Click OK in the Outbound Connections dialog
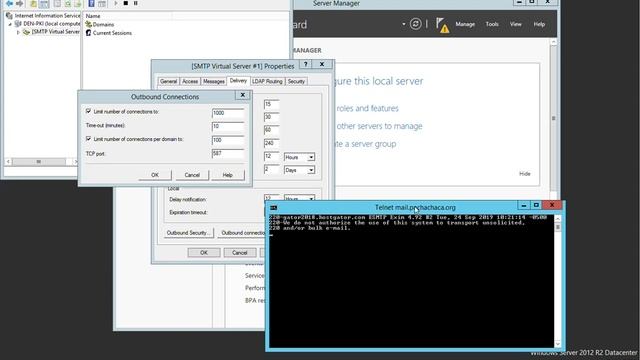 [x=155, y=175]
